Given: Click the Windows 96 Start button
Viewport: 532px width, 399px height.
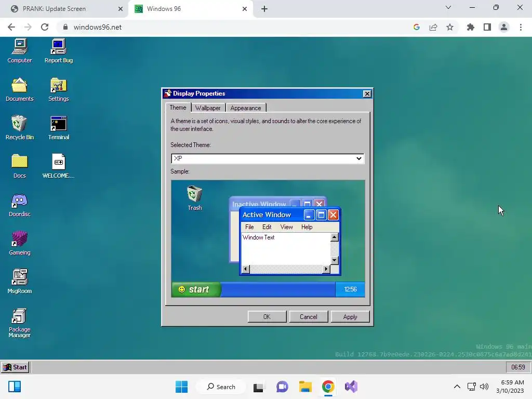Looking at the screenshot, I should coord(15,367).
